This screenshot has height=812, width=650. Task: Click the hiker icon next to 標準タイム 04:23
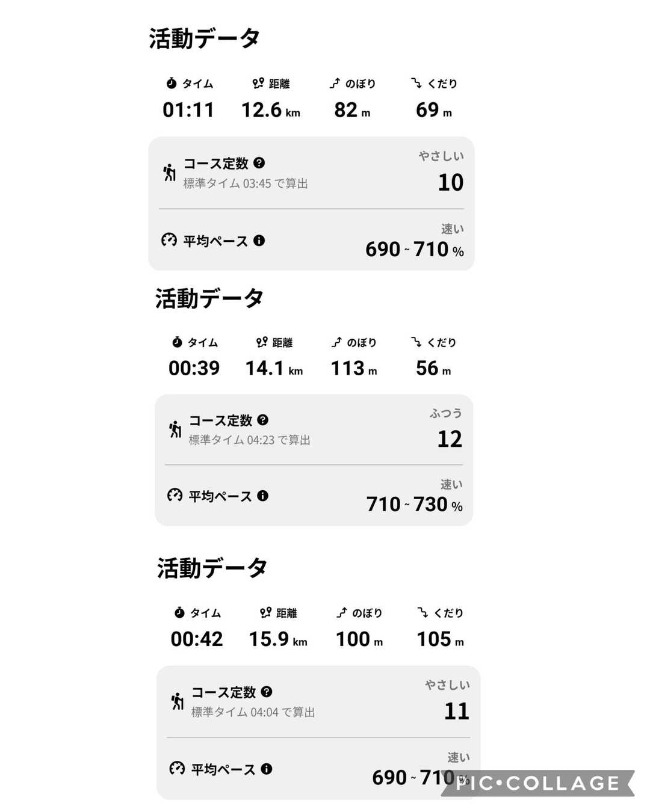(175, 429)
